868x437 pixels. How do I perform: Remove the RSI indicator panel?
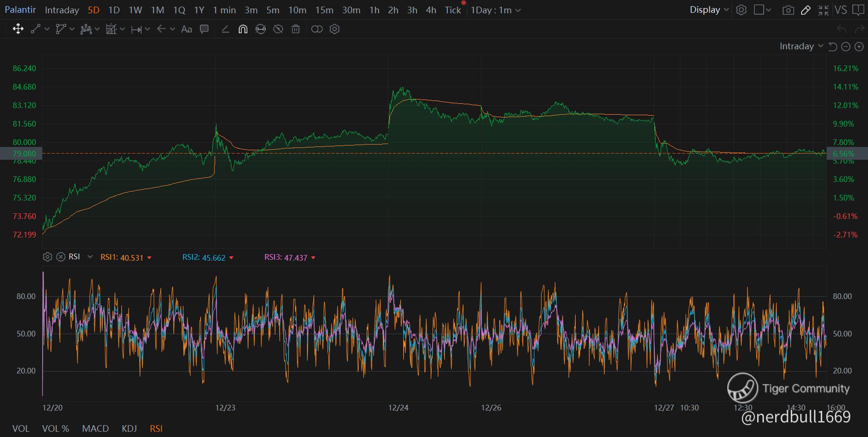61,257
